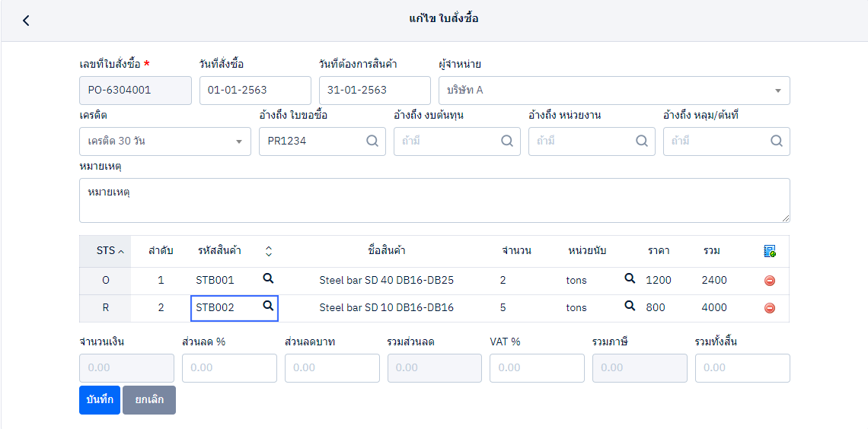Add a new item row with table icon
This screenshot has width=868, height=429.
(x=770, y=251)
